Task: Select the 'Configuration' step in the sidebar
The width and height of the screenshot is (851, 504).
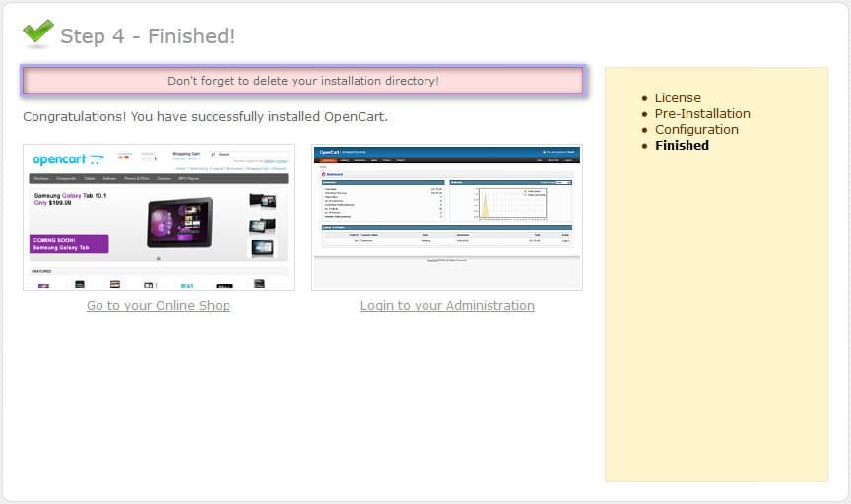Action: (x=696, y=130)
